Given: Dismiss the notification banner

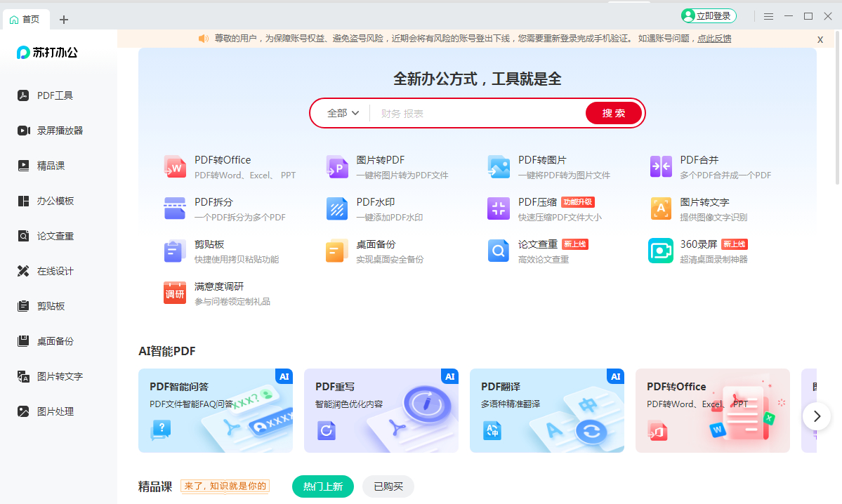Looking at the screenshot, I should [820, 40].
